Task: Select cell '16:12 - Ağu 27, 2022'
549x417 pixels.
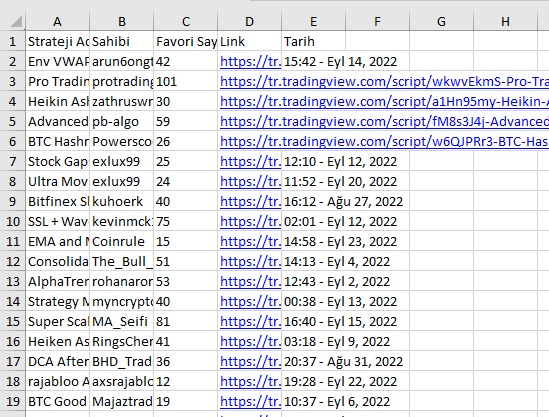Action: [x=343, y=202]
